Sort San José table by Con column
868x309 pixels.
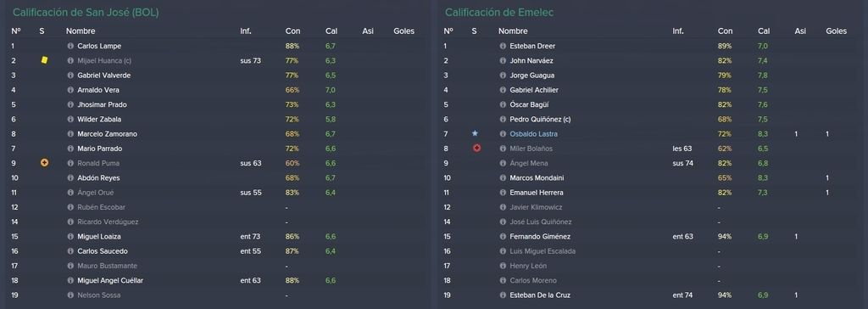(x=292, y=31)
